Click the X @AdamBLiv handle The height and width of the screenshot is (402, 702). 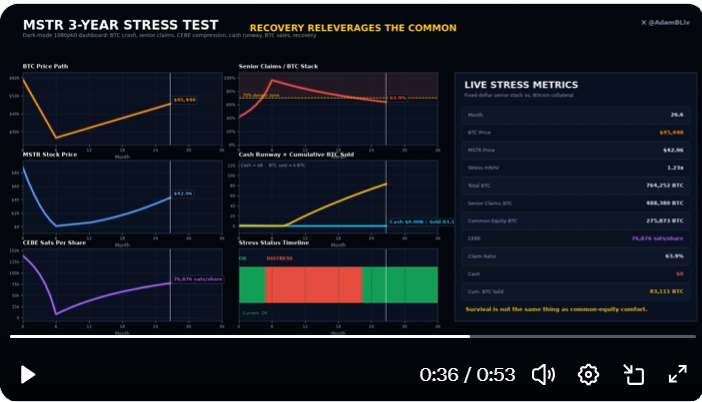(665, 22)
